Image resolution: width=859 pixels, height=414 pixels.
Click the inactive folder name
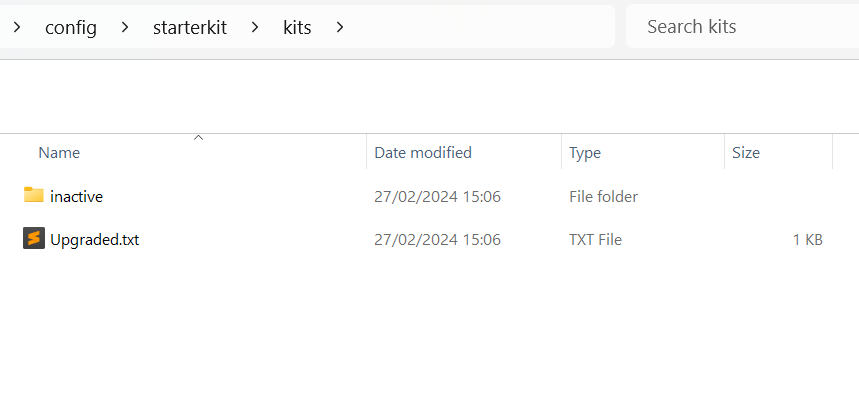tap(76, 196)
